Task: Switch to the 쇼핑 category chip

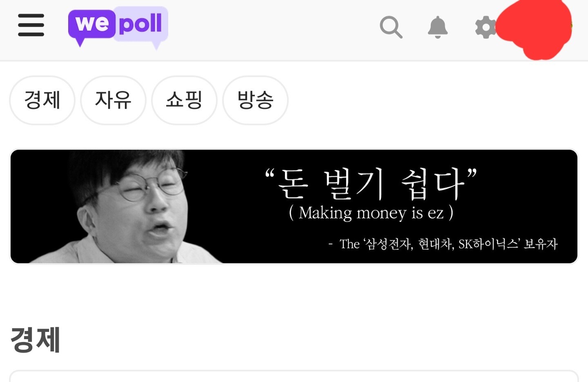Action: 184,100
